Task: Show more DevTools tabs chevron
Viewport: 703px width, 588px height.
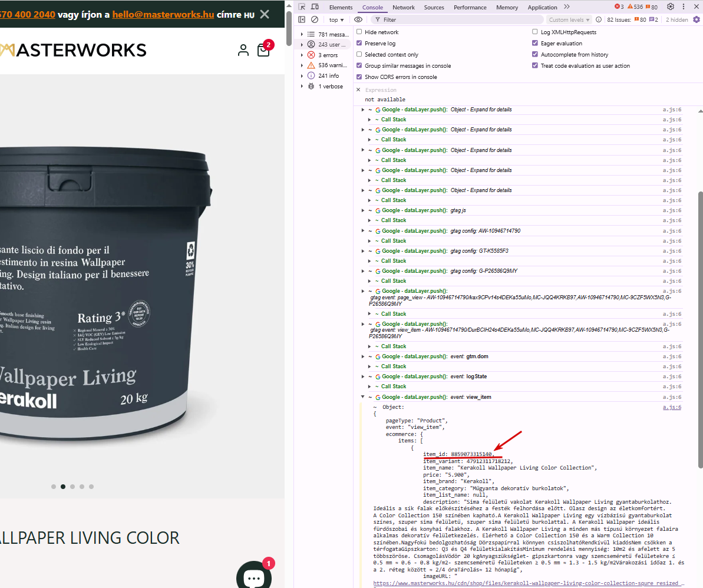Action: point(567,6)
